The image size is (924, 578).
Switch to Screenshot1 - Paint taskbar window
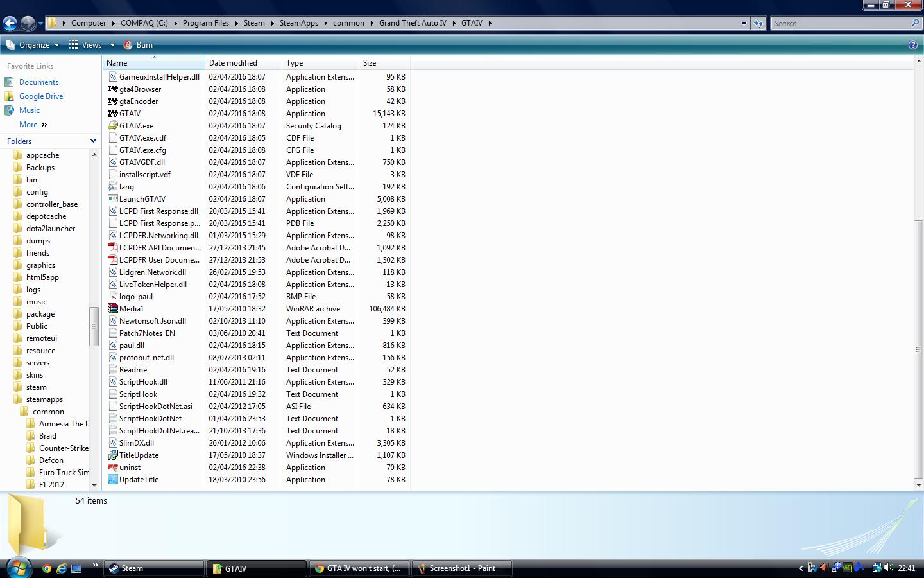pyautogui.click(x=462, y=568)
